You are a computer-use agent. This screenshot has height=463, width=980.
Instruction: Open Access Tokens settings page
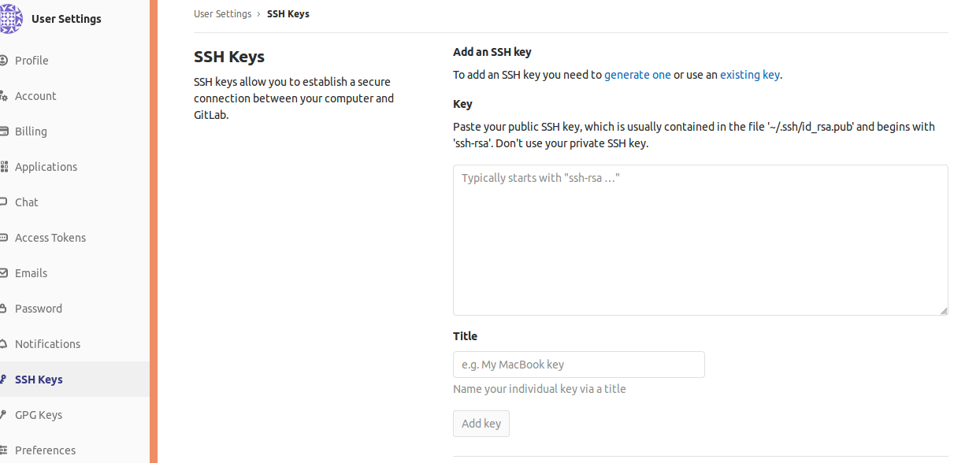point(50,238)
